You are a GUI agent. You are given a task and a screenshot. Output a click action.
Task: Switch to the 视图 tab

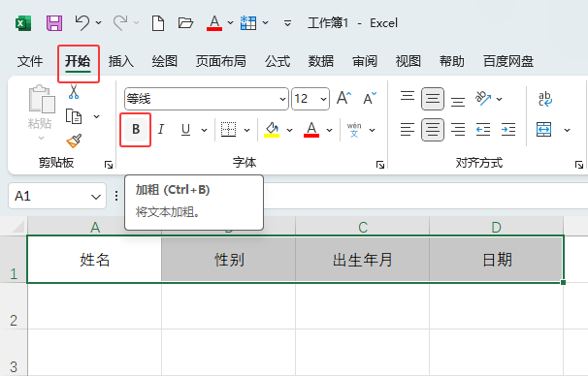(x=408, y=61)
